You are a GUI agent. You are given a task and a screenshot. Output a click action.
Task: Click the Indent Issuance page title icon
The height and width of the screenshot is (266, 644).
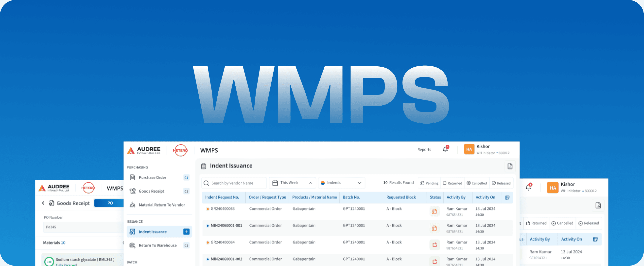click(204, 166)
